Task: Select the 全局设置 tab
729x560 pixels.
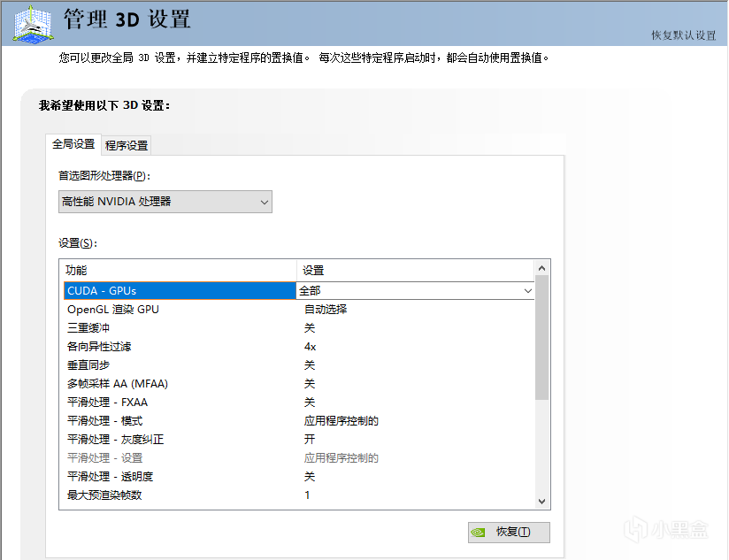Action: [73, 144]
